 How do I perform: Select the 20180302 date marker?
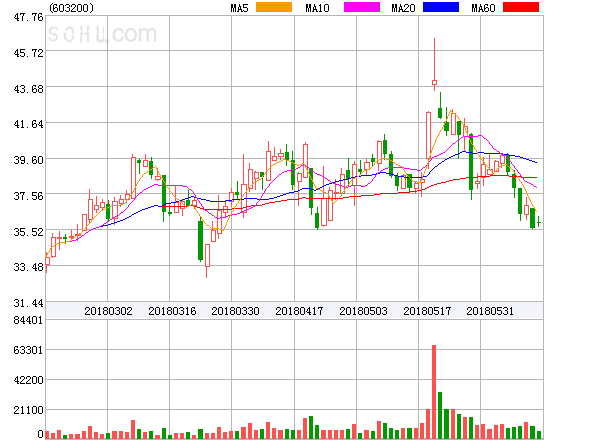tap(108, 311)
